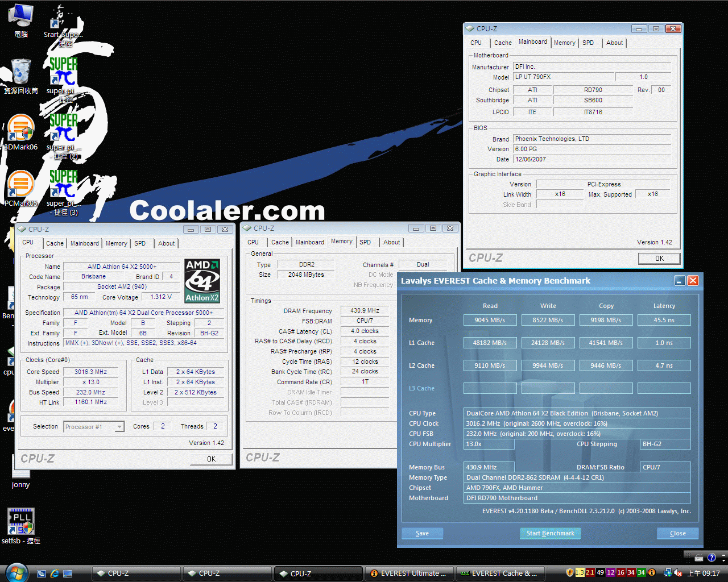This screenshot has height=582, width=728.
Task: Open Mainboard tab in CPU-Z CPU window
Action: click(x=85, y=243)
